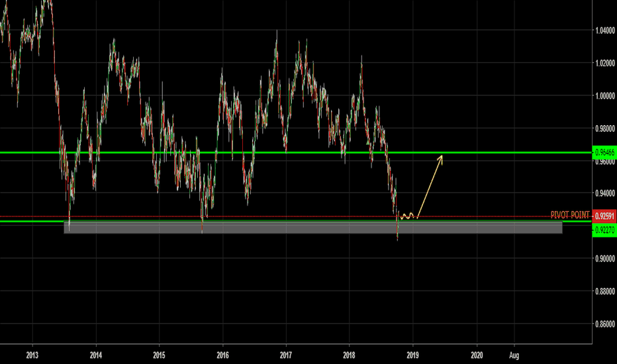This screenshot has height=364, width=617.
Task: Click the 1.02000 price axis value
Action: click(x=605, y=63)
